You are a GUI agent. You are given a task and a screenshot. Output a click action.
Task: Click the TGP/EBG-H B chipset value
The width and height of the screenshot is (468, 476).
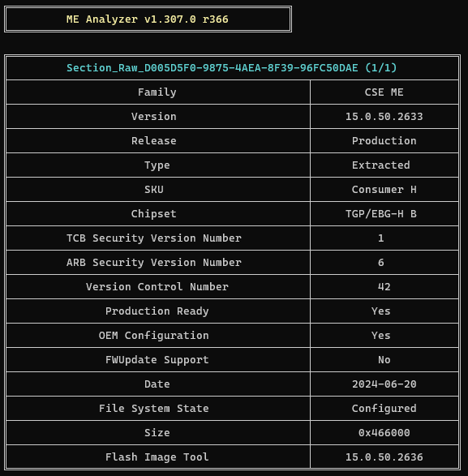click(381, 214)
